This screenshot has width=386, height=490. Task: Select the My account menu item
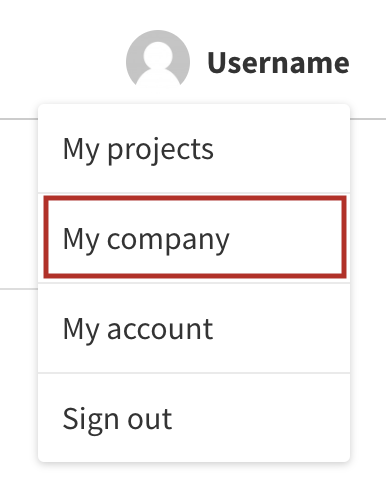click(194, 328)
